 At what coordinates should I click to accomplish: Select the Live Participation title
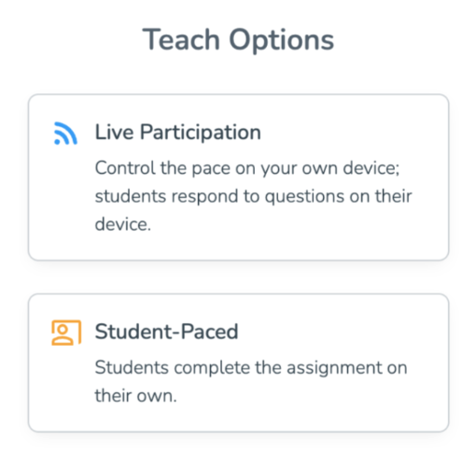point(177,133)
